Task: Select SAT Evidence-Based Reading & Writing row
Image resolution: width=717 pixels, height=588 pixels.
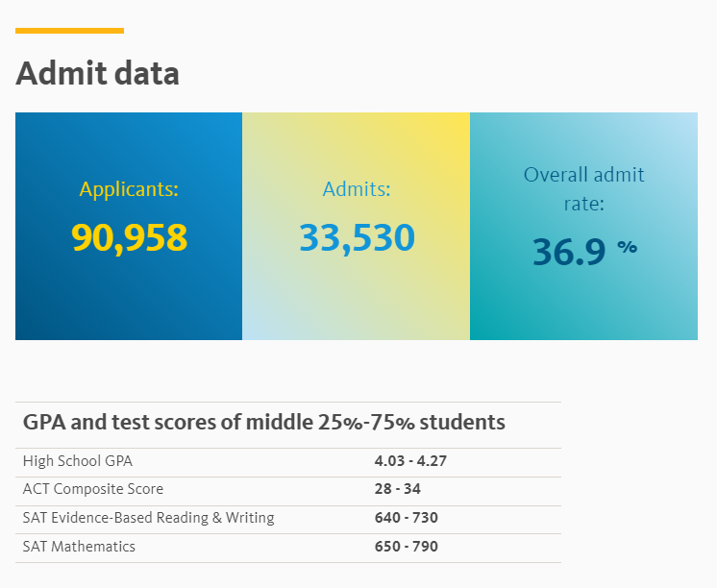Action: (x=288, y=520)
